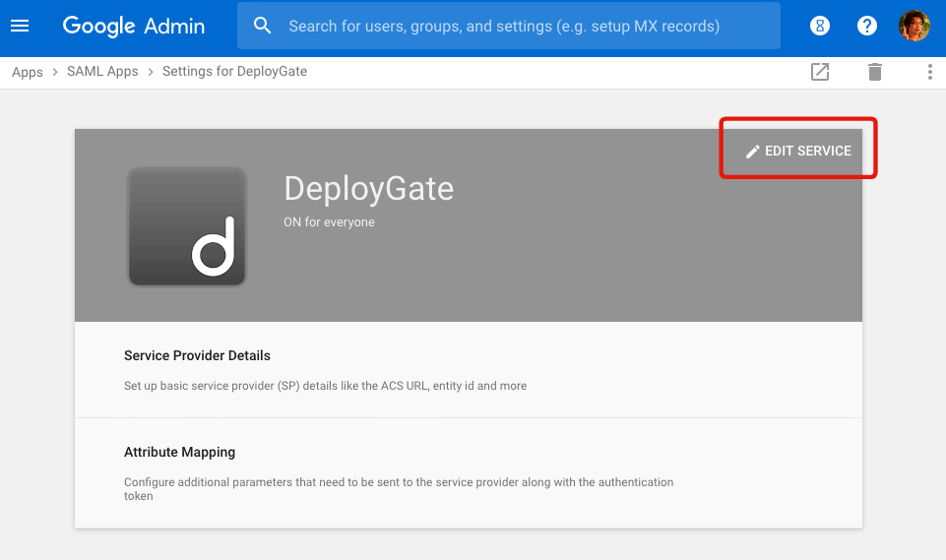The height and width of the screenshot is (560, 946).
Task: Click the Configure additional parameters description
Action: [x=399, y=489]
